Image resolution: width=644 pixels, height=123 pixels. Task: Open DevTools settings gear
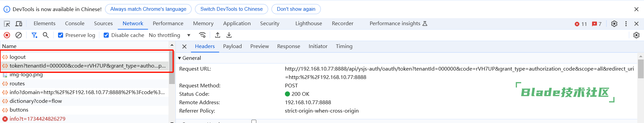tap(614, 24)
